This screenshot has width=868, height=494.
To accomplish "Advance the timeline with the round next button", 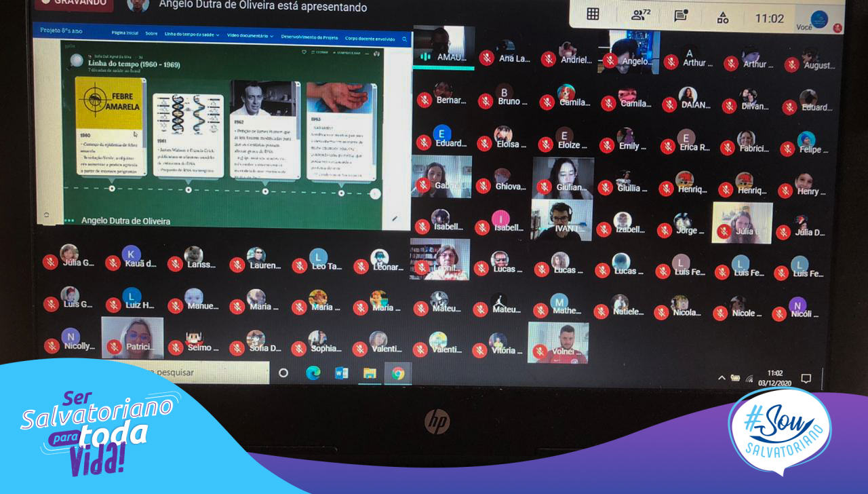I will pos(375,194).
